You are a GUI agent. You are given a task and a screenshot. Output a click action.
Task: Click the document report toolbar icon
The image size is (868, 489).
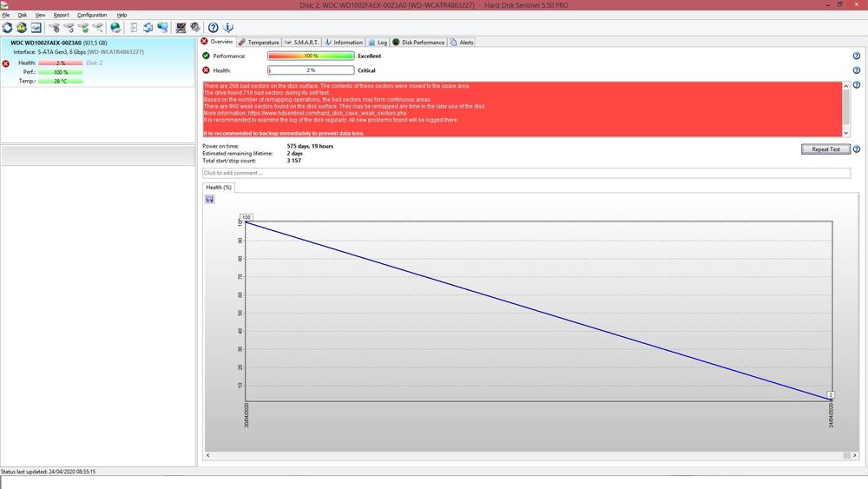click(x=134, y=27)
